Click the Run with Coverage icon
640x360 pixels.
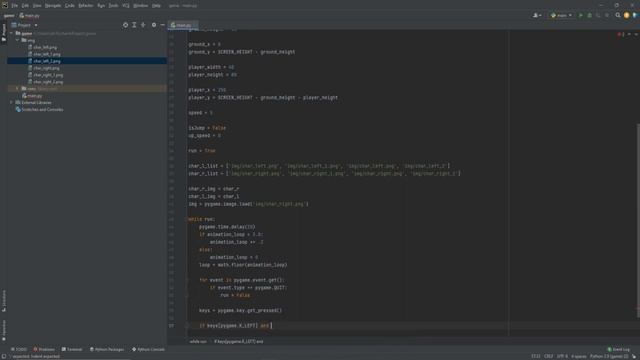pyautogui.click(x=598, y=16)
